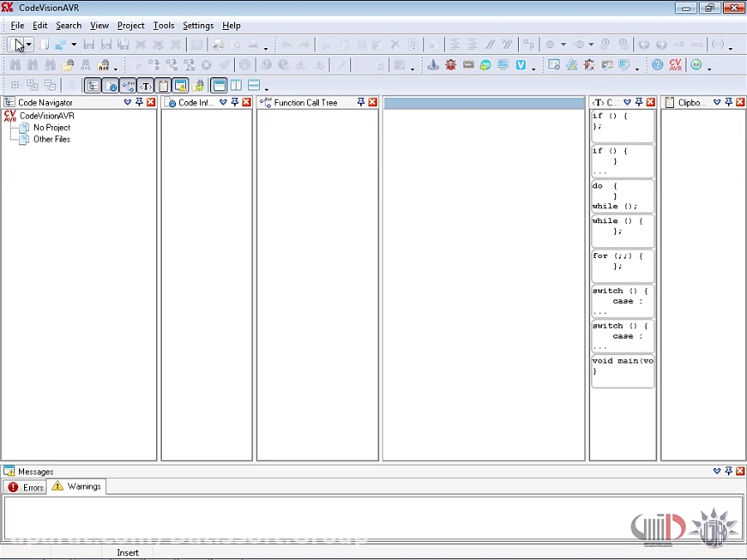The height and width of the screenshot is (560, 747).
Task: Click the chip programmer icon
Action: (468, 65)
